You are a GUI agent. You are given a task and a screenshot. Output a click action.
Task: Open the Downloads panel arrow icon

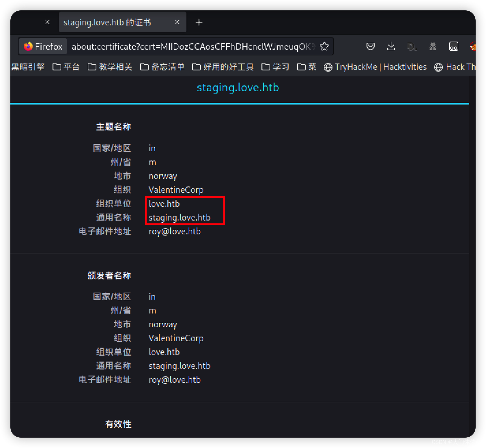(x=391, y=46)
